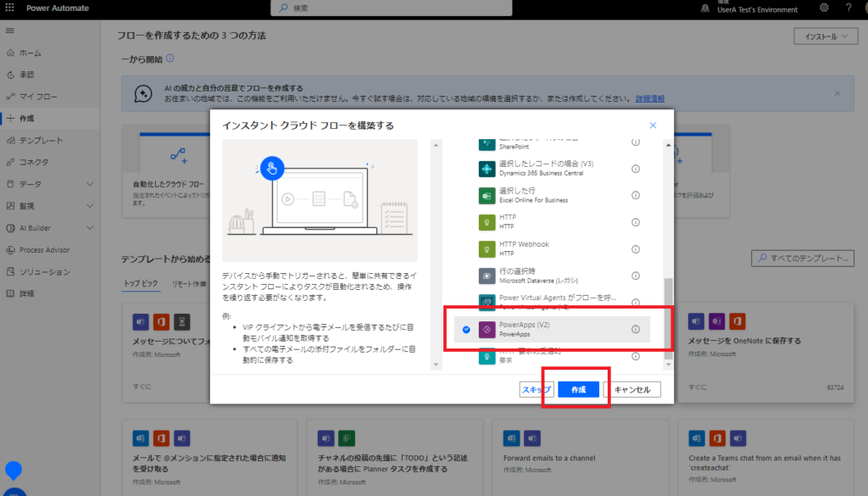Show info for the HTTP Webhook trigger
The width and height of the screenshot is (868, 496).
(636, 249)
